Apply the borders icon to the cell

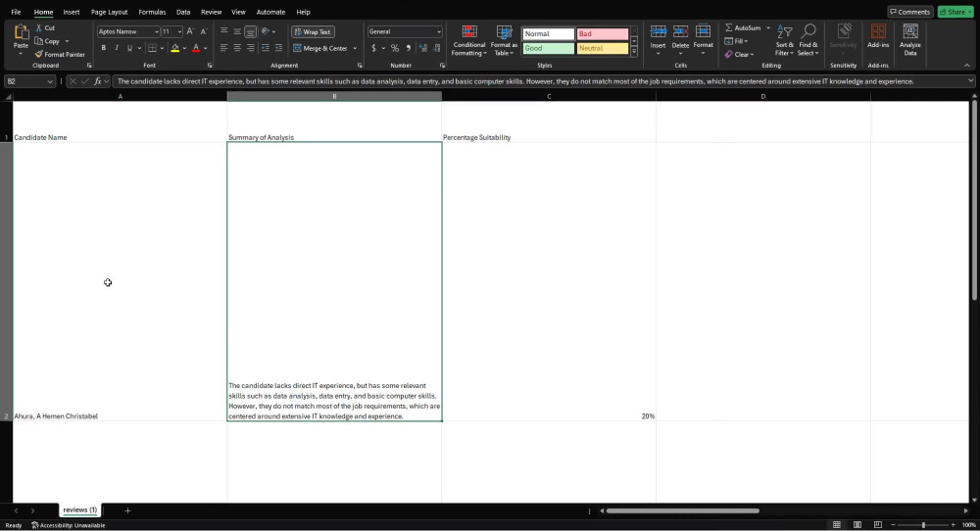click(152, 48)
